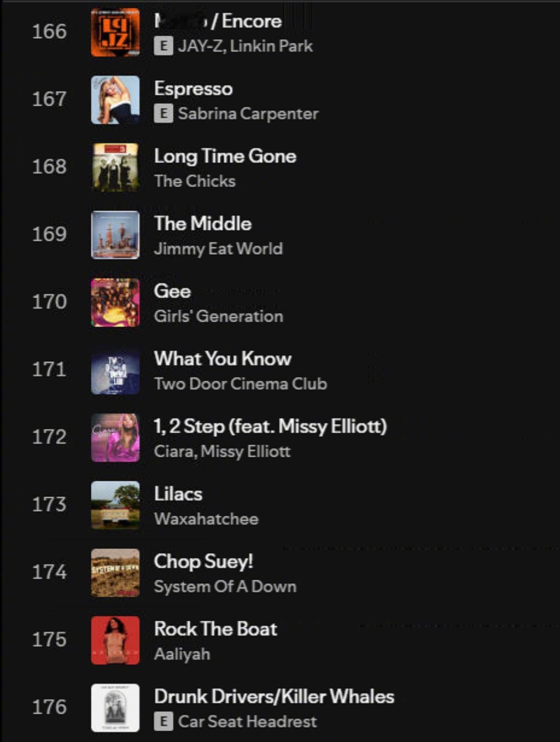
Task: Go to Jimmy Eat World artist page
Action: 218,249
